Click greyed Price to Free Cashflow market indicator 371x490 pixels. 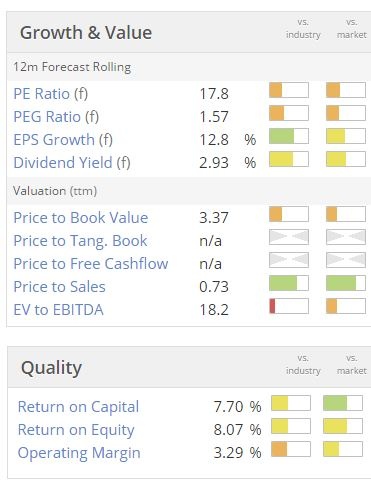pos(346,260)
